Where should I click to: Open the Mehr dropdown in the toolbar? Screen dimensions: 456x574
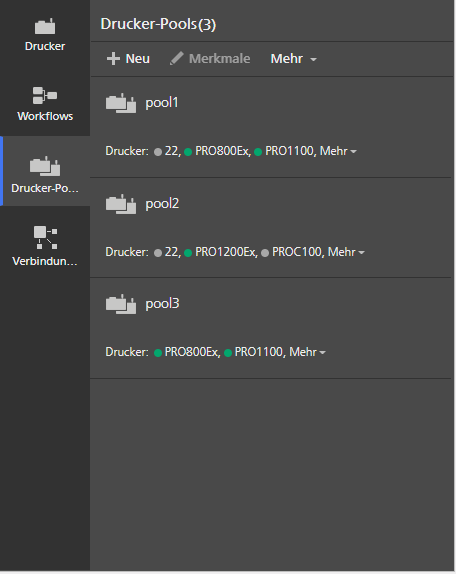(x=294, y=59)
